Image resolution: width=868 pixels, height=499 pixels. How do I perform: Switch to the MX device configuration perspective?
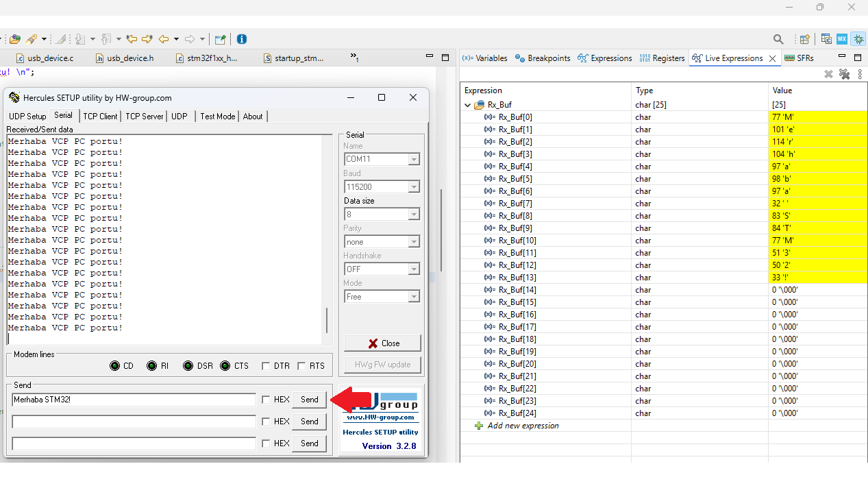(x=842, y=39)
